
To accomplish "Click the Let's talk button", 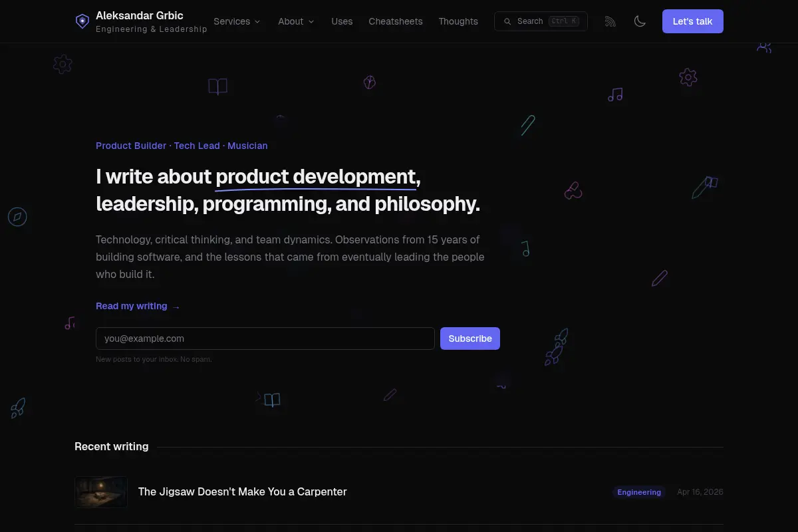I will [x=692, y=21].
